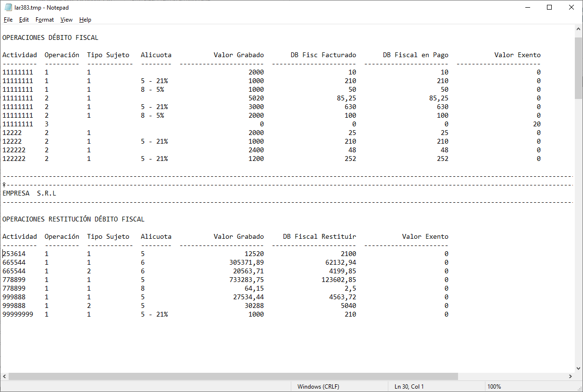This screenshot has width=583, height=392.
Task: Click the 100% zoom indicator
Action: (494, 387)
